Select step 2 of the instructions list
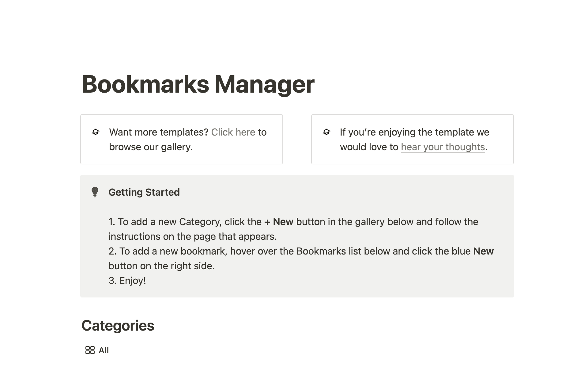The image size is (588, 368). coord(300,258)
